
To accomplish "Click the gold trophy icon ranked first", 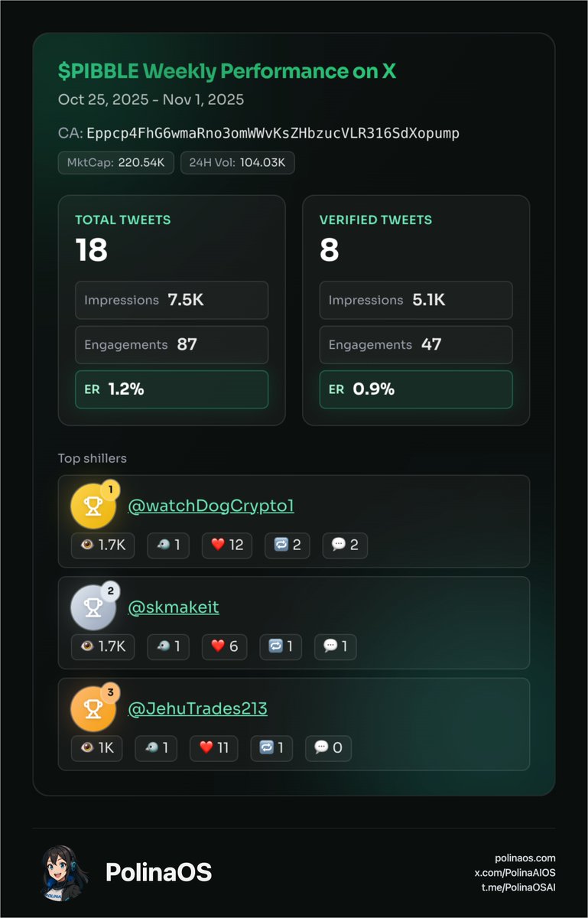I will click(x=93, y=506).
